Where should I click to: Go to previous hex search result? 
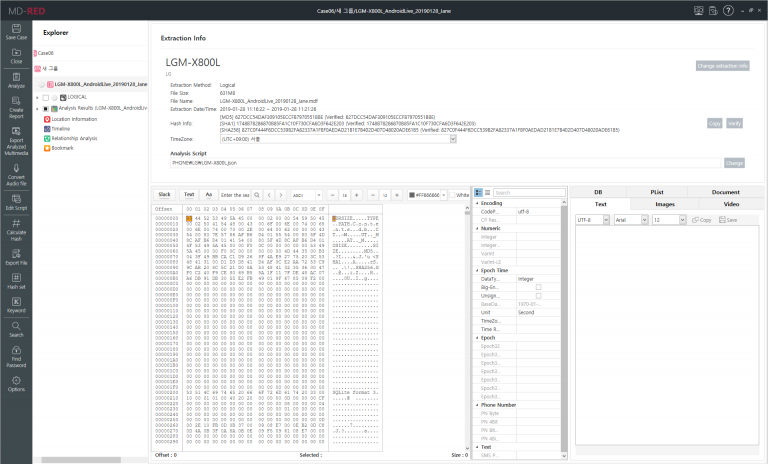point(269,195)
